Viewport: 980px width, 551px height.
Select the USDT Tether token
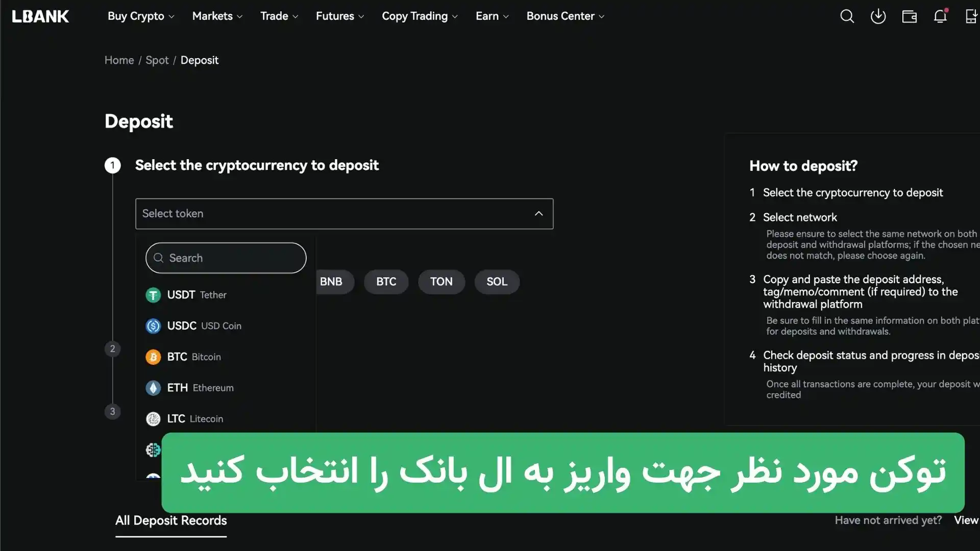[x=197, y=295]
